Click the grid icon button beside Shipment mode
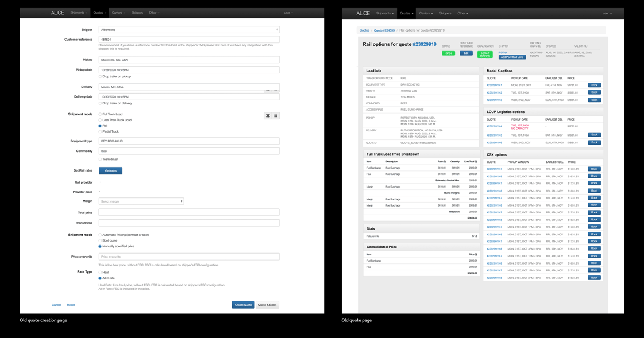Image resolution: width=644 pixels, height=338 pixels. tap(276, 116)
